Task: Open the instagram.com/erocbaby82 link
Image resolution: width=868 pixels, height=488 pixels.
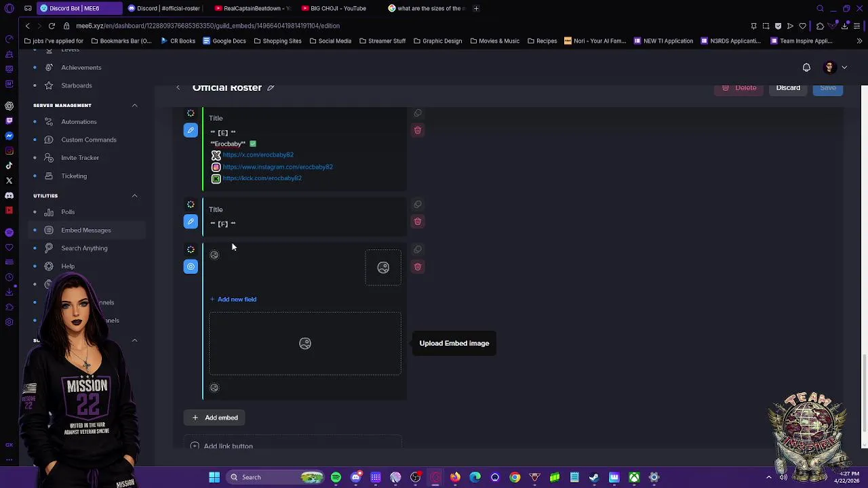Action: point(277,167)
